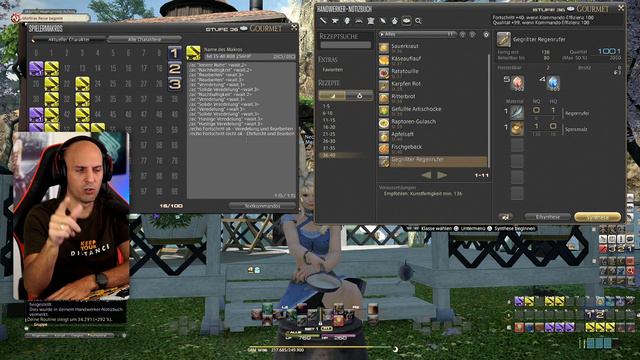Screen dimensions: 640x360
Task: Select the Gegrillter Regenrufer recipe row
Action: (x=433, y=161)
